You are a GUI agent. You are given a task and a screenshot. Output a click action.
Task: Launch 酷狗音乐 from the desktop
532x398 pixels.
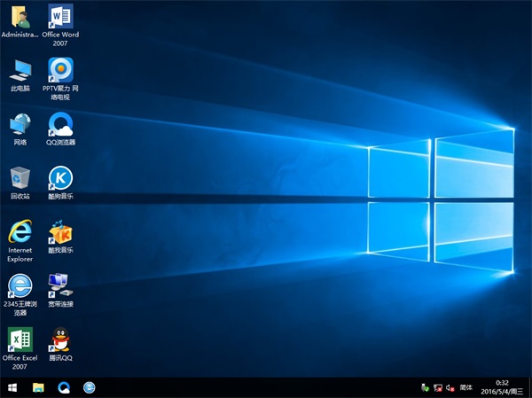tap(60, 178)
